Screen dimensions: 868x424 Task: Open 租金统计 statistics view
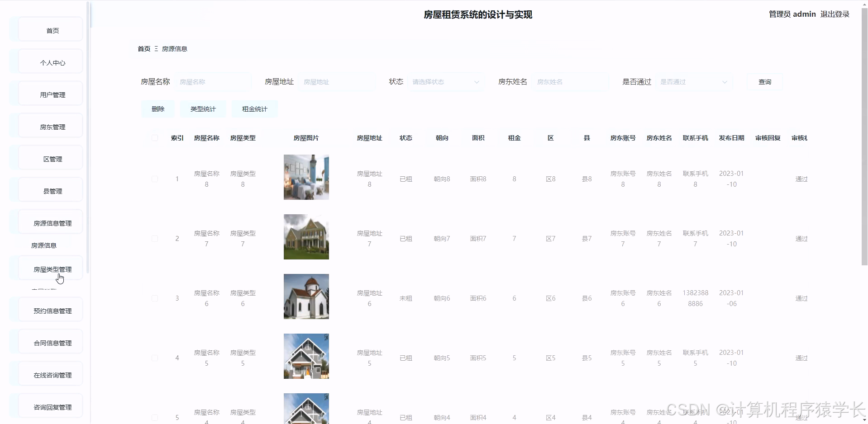254,108
